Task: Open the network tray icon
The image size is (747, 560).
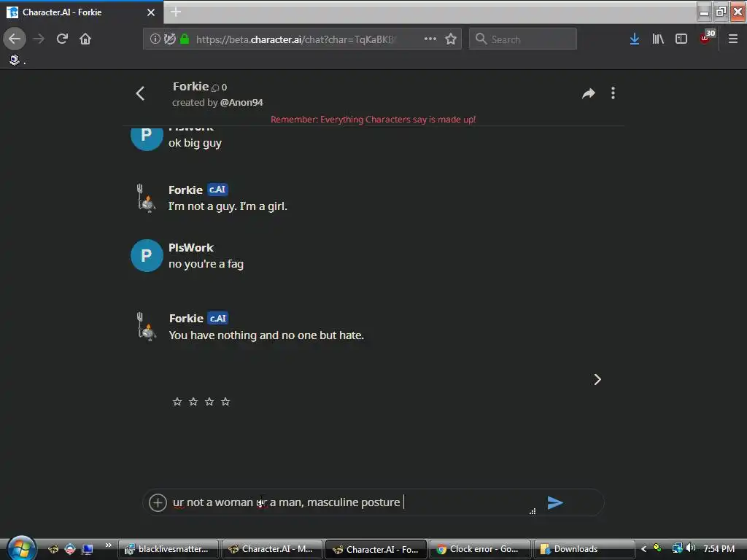Action: (x=677, y=548)
